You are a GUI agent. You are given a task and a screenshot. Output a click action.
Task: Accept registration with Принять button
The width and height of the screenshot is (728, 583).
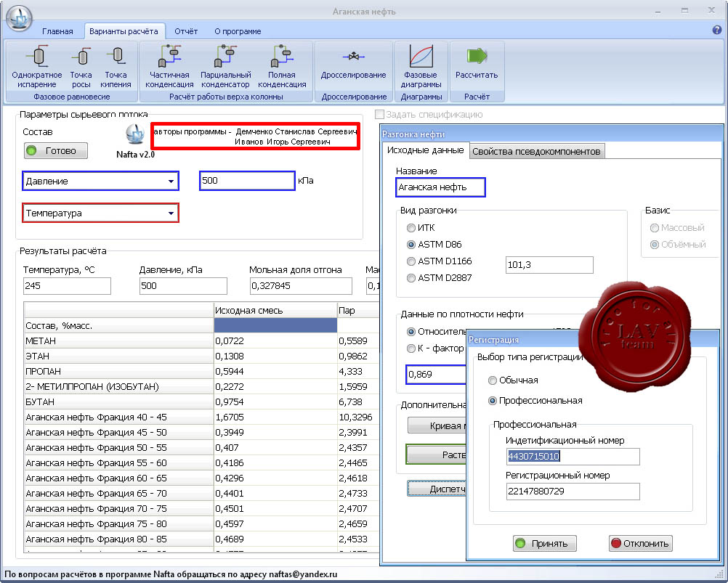pyautogui.click(x=545, y=544)
